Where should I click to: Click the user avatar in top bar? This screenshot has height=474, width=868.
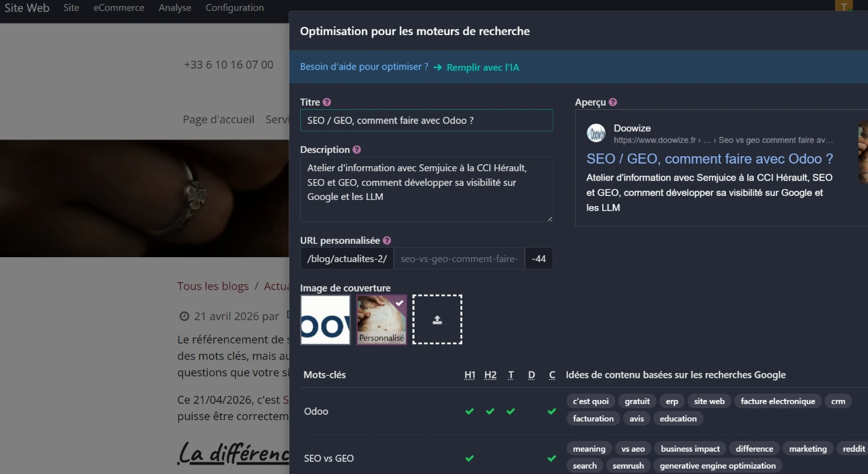[844, 7]
